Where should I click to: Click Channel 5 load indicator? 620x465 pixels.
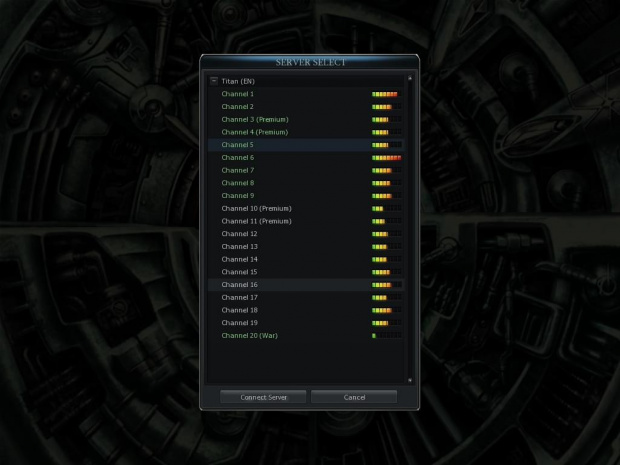[x=387, y=145]
